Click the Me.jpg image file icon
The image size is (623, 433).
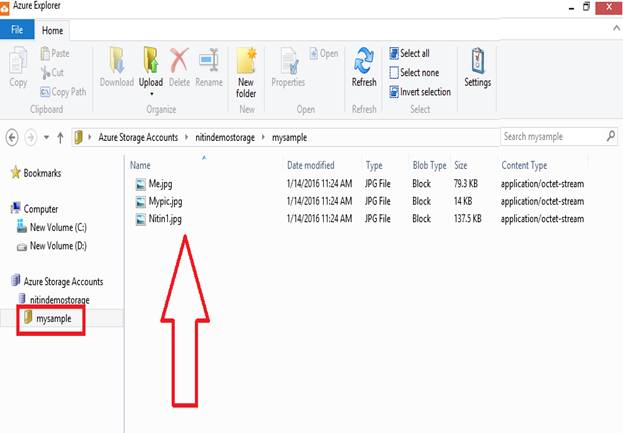coord(141,184)
